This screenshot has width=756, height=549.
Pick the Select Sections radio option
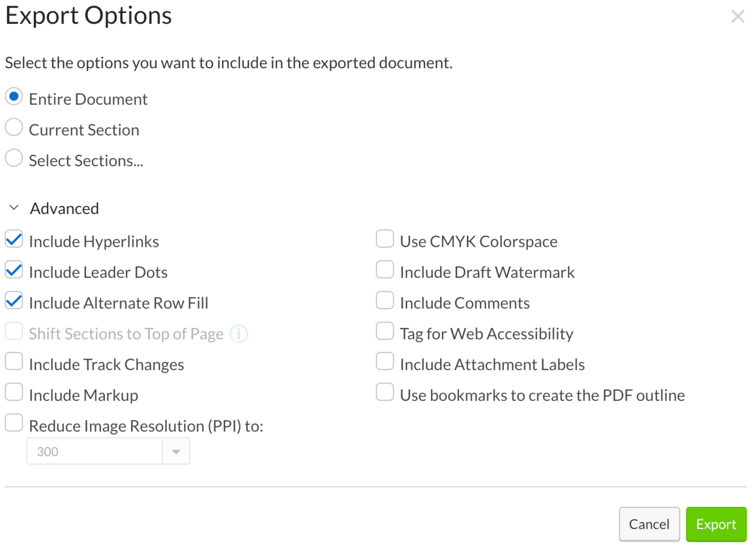14,158
